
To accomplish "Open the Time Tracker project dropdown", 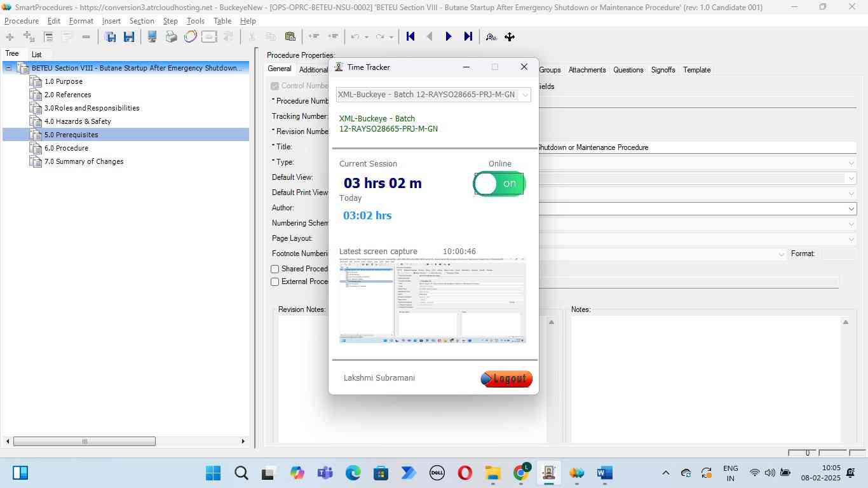I will 525,95.
